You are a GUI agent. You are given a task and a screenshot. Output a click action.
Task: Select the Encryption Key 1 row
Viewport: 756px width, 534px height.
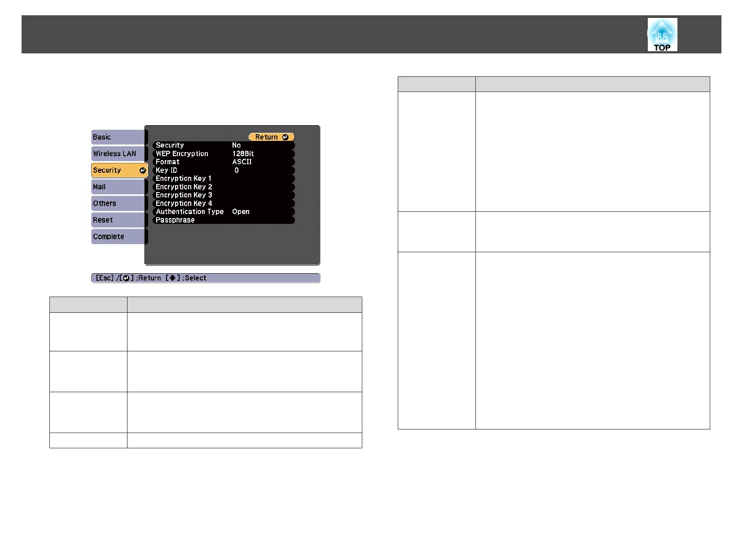[224, 179]
